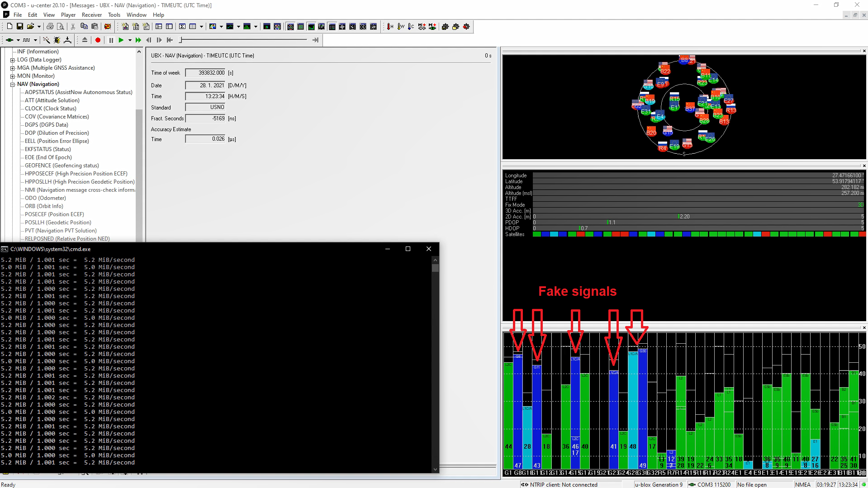Open the View menu

pos(49,15)
